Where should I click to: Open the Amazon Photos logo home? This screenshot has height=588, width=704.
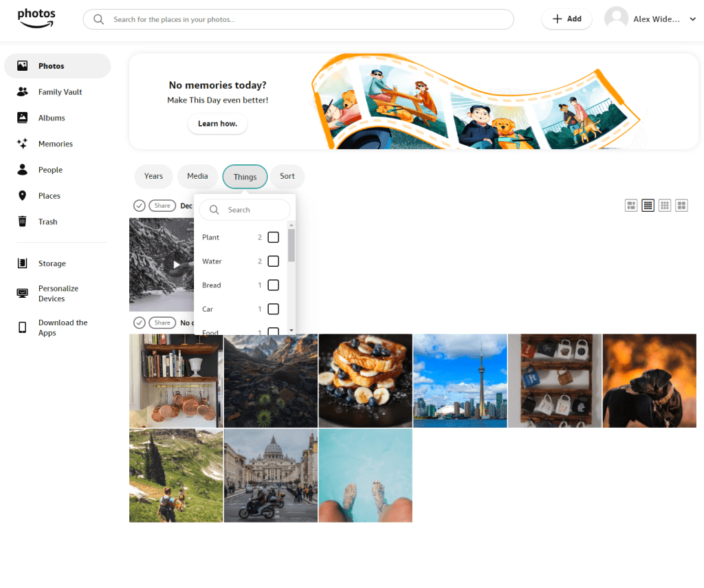36,19
